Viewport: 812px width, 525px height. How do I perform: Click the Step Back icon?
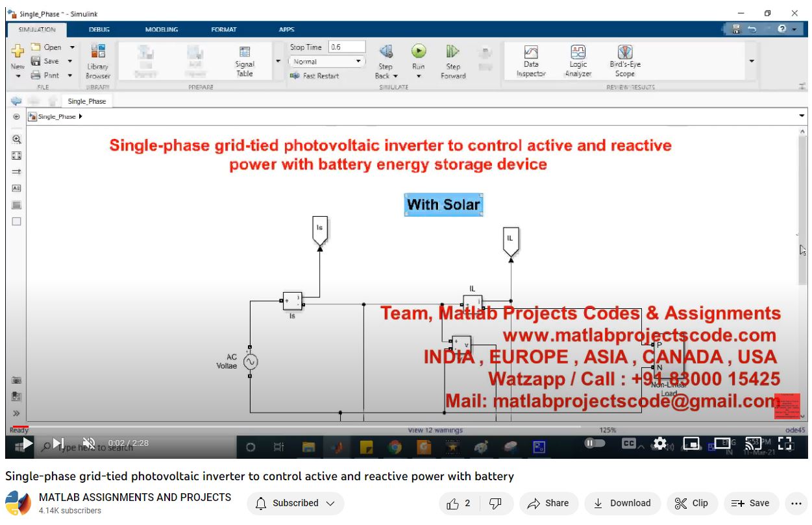[386, 51]
